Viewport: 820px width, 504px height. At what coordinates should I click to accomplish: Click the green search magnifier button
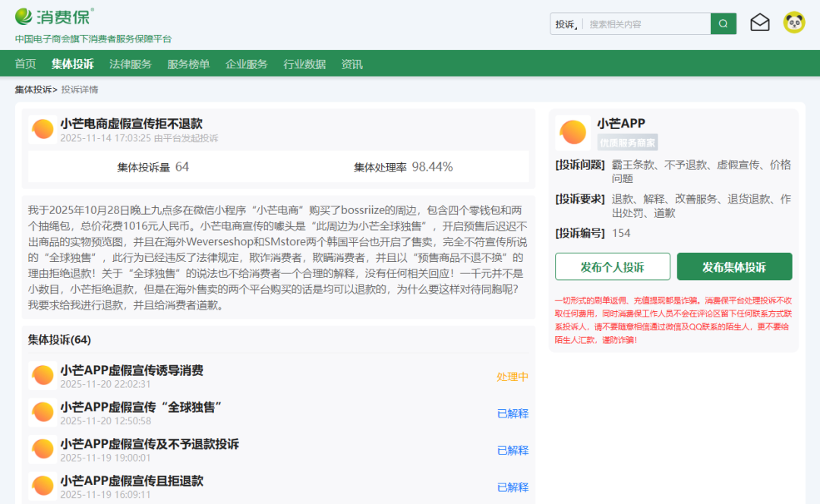723,24
